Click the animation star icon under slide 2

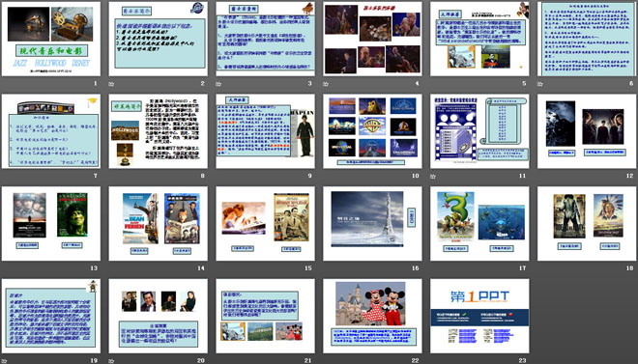click(111, 84)
